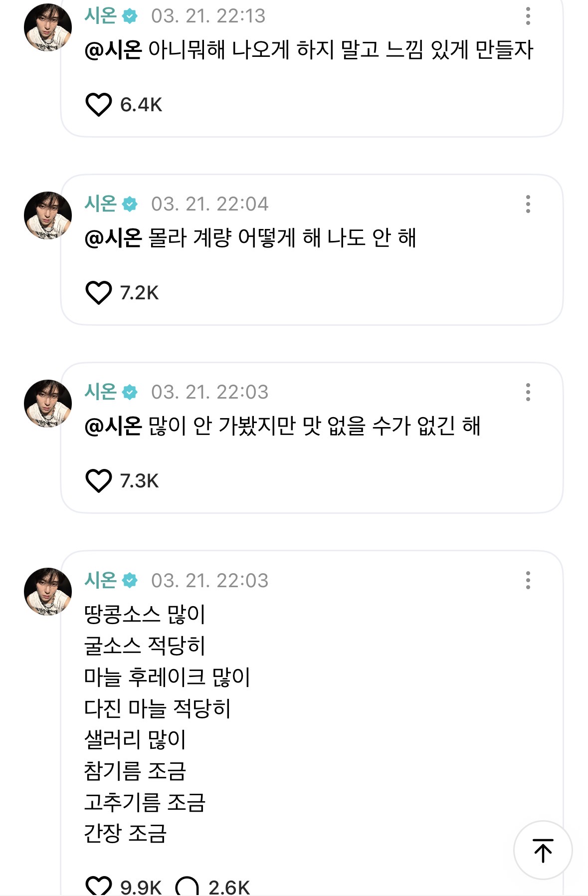Tap the verified badge on the 22:13 comment
The image size is (588, 896).
coord(130,16)
